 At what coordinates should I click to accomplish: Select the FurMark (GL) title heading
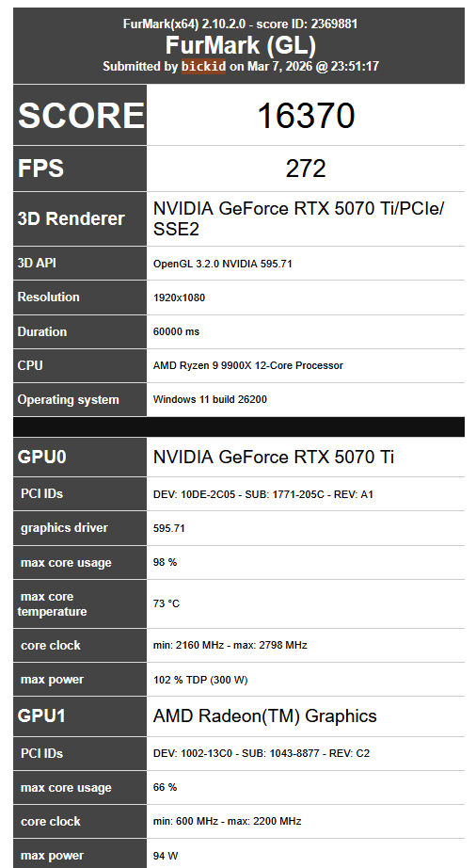click(x=240, y=45)
